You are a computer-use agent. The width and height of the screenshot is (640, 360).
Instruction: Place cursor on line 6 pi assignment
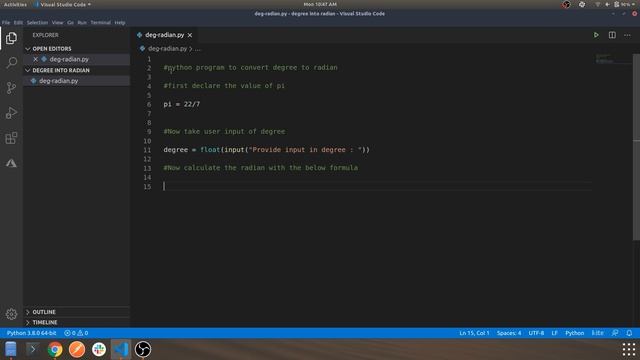coord(182,104)
